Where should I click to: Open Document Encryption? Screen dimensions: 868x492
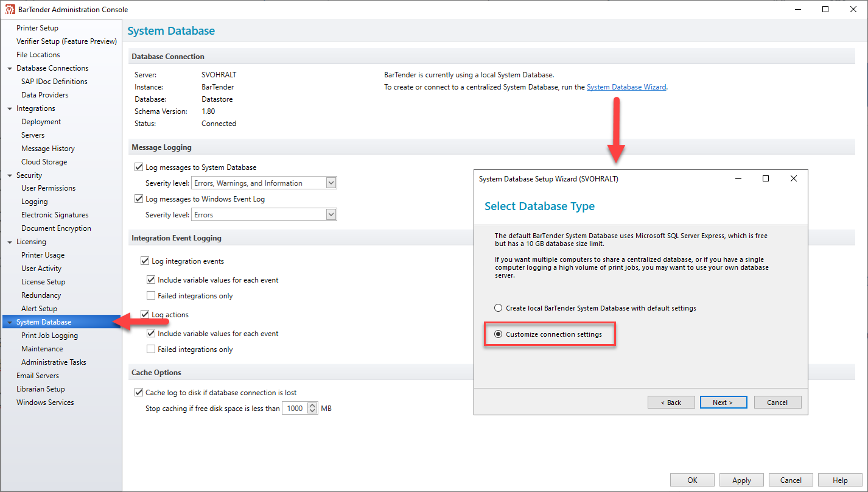click(56, 228)
